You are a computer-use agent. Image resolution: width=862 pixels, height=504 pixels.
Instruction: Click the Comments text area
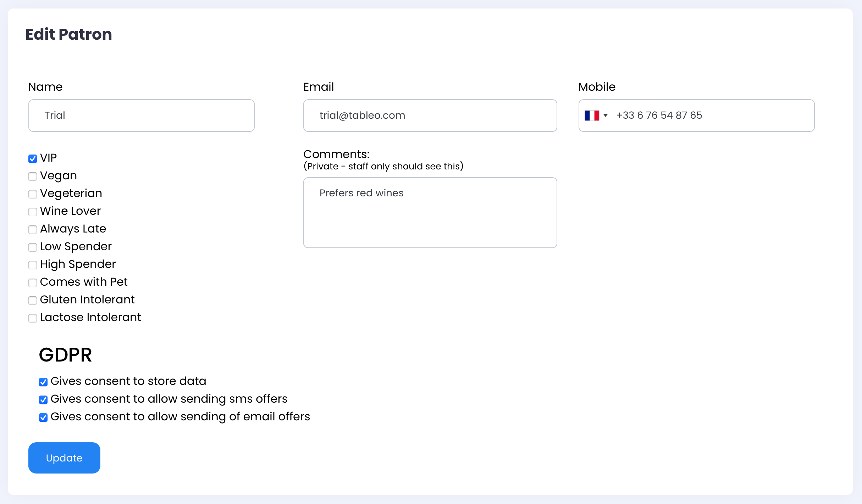(x=430, y=213)
